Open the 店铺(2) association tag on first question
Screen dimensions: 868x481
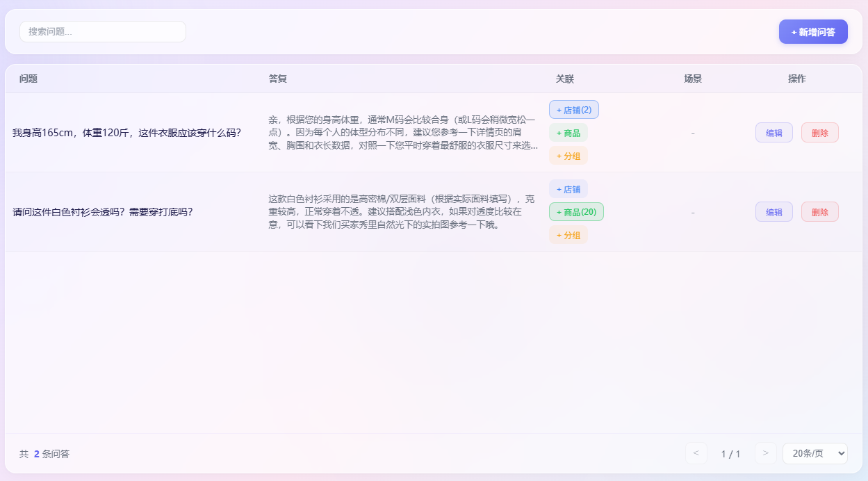point(574,109)
